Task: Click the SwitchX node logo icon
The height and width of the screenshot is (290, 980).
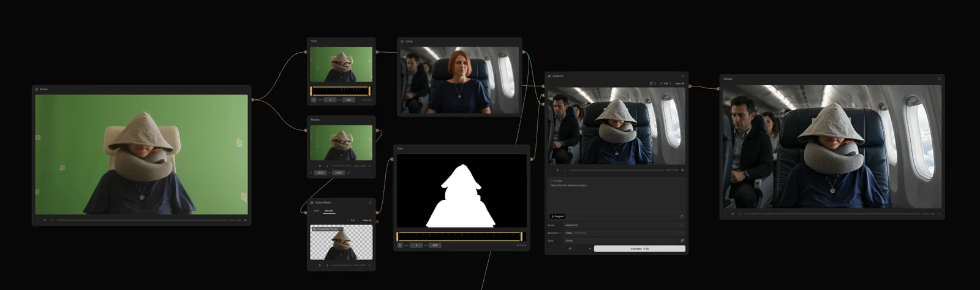Action: point(549,76)
